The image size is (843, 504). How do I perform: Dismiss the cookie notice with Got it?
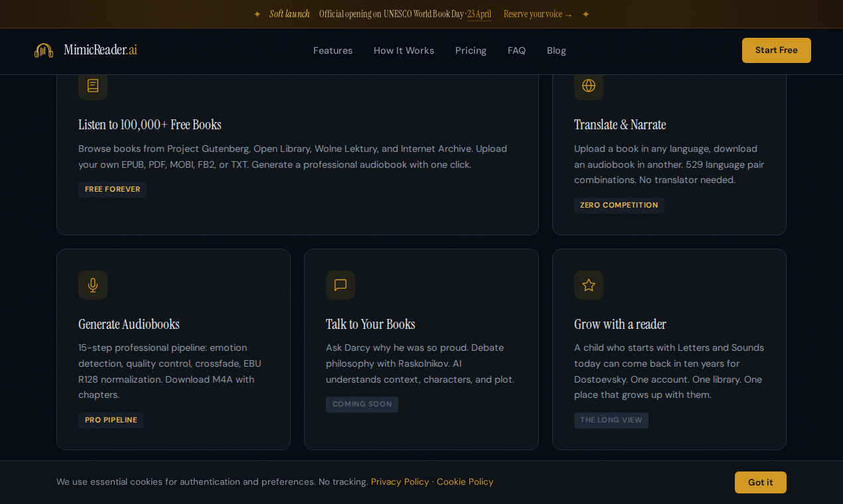point(760,482)
